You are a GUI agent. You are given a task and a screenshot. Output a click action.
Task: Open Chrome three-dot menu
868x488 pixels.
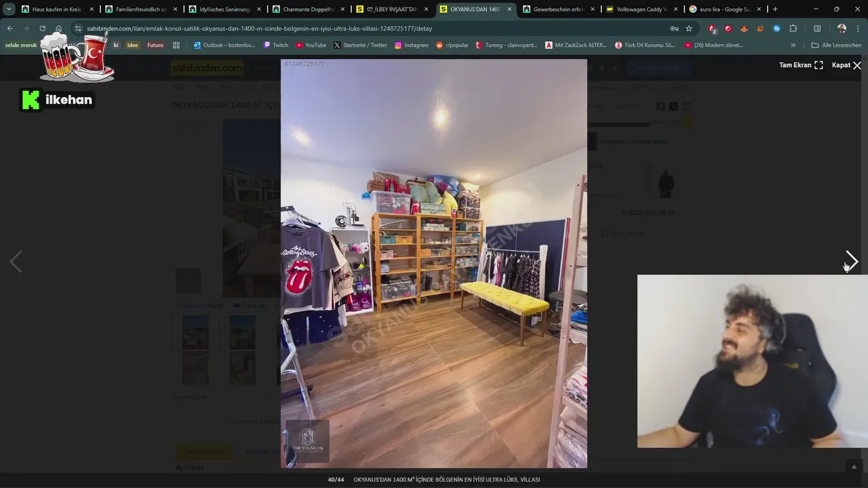(x=859, y=28)
